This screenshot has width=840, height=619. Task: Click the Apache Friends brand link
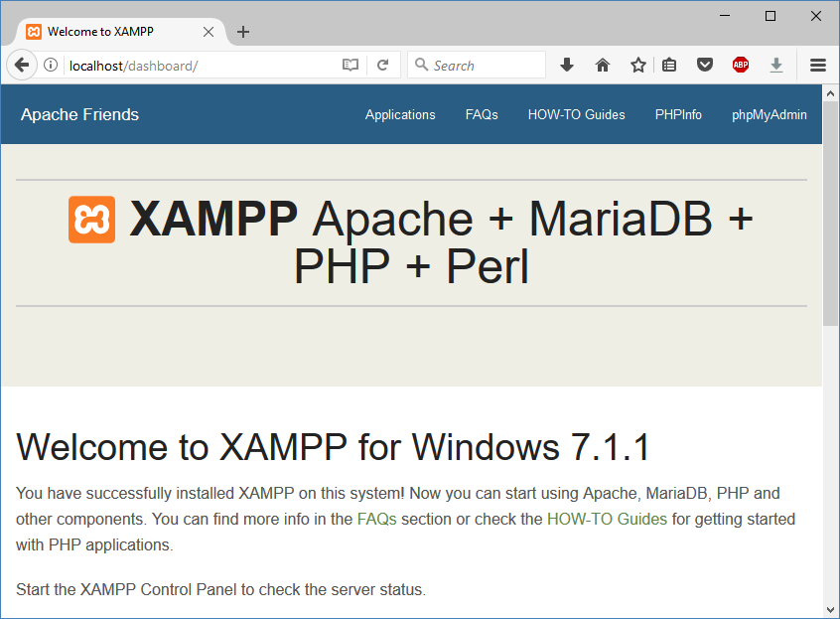(x=79, y=114)
